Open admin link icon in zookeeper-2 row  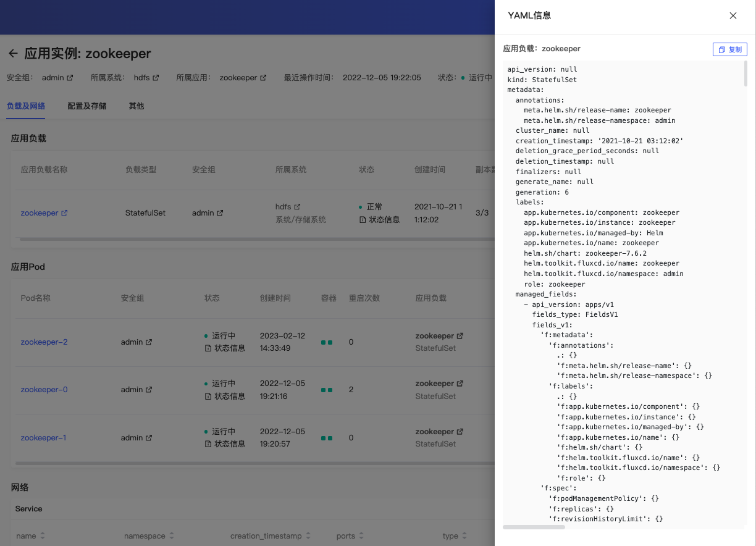click(149, 342)
